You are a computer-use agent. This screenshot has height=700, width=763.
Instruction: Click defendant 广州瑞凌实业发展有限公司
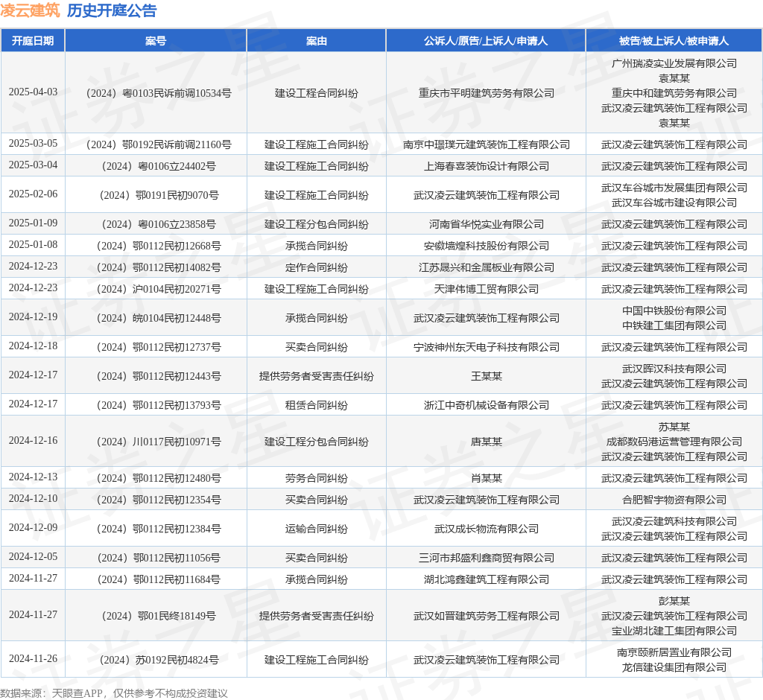click(674, 63)
